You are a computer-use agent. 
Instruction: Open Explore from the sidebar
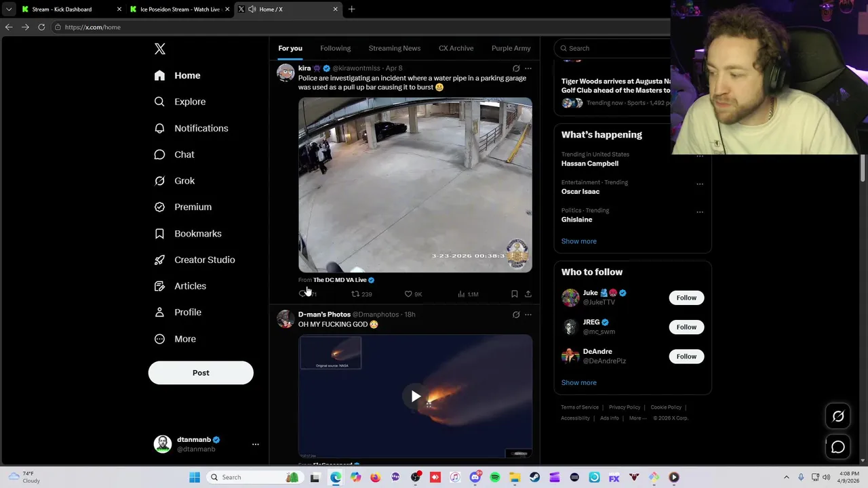[x=180, y=102]
